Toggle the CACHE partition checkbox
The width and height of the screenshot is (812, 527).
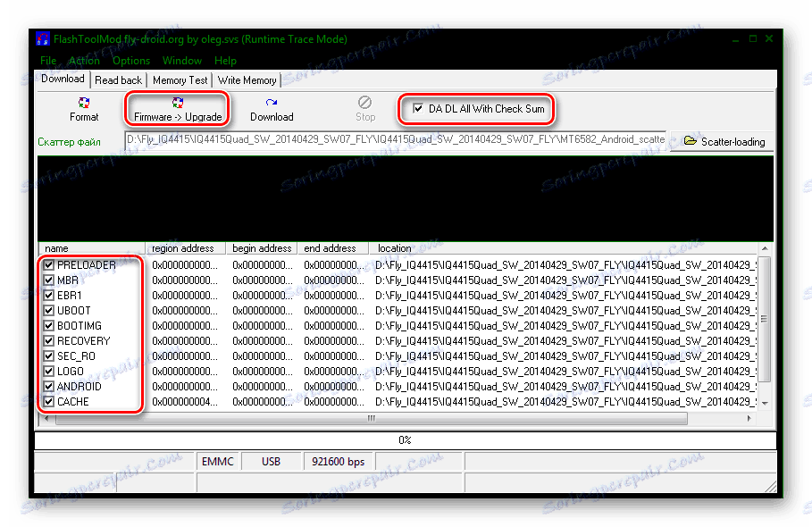48,402
